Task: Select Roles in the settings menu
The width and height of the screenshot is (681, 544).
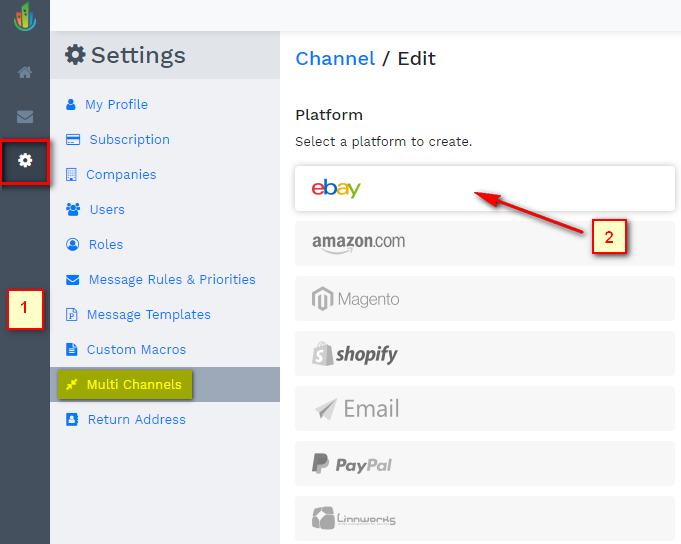Action: 106,245
